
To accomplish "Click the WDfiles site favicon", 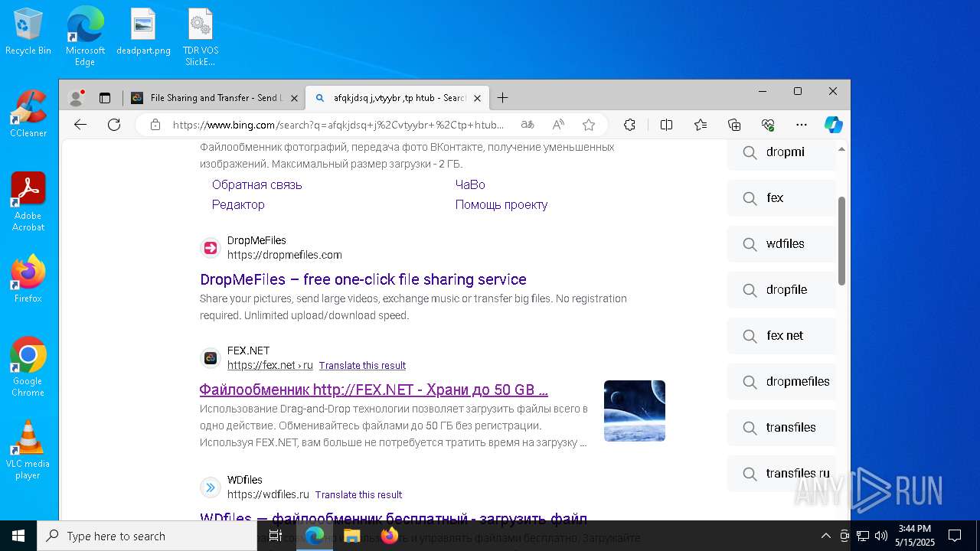I will pyautogui.click(x=210, y=487).
